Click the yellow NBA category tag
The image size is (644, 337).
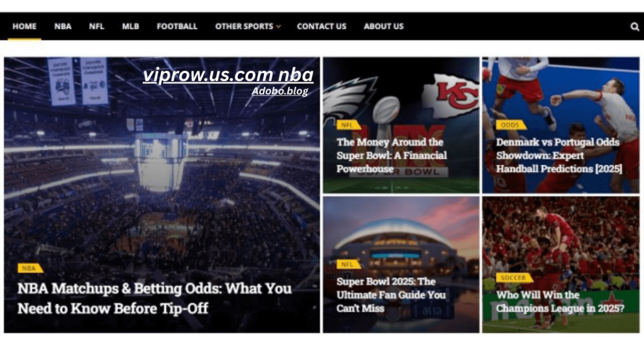(x=30, y=268)
